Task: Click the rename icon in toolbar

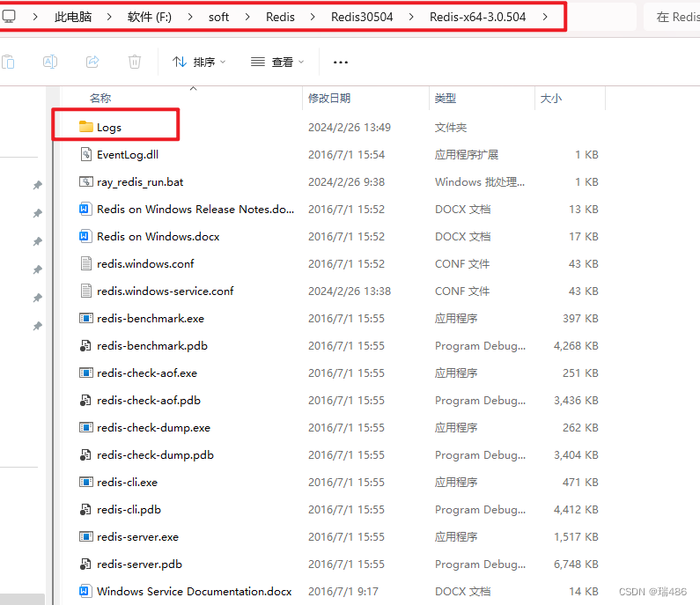Action: point(50,62)
